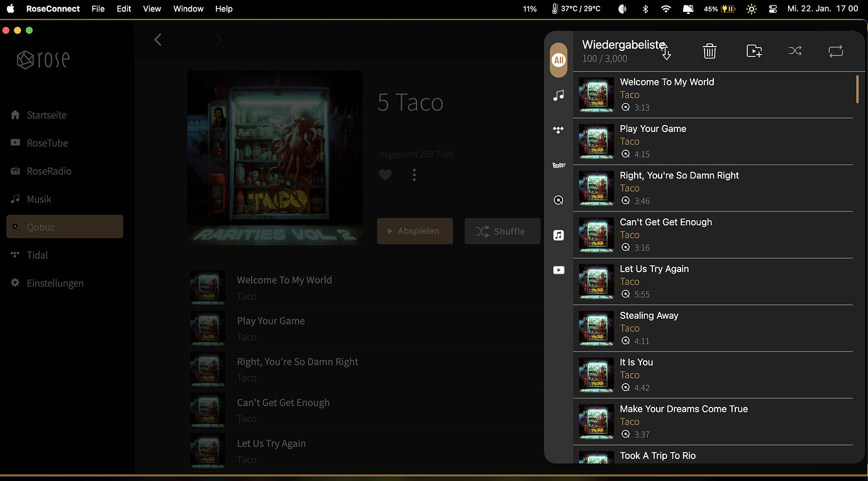Viewport: 868px width, 481px height.
Task: Open the Bluetooth menu bar icon
Action: coord(645,9)
